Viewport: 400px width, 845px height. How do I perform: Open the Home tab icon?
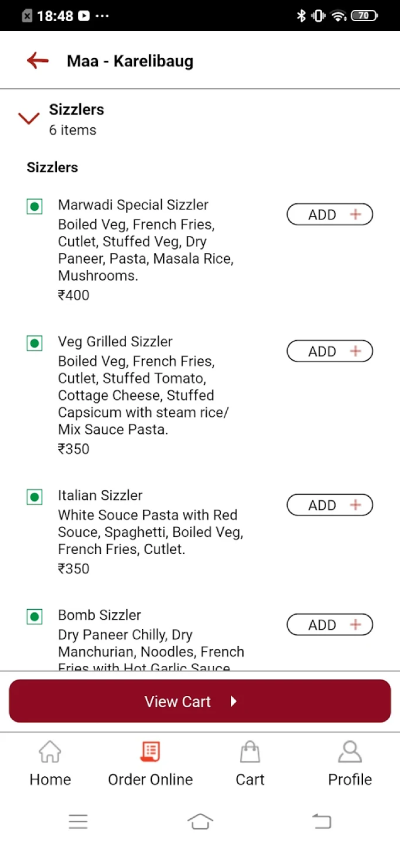coord(50,752)
